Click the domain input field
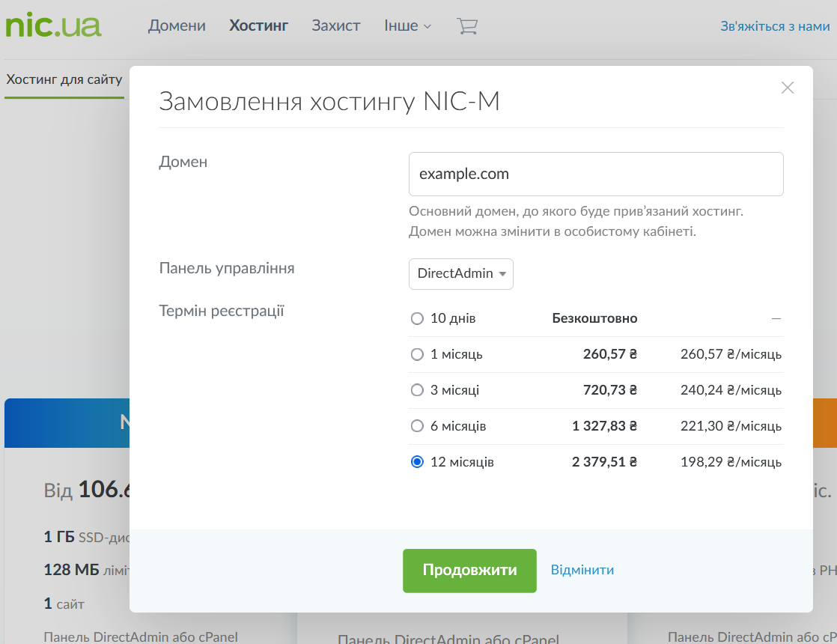 (596, 174)
